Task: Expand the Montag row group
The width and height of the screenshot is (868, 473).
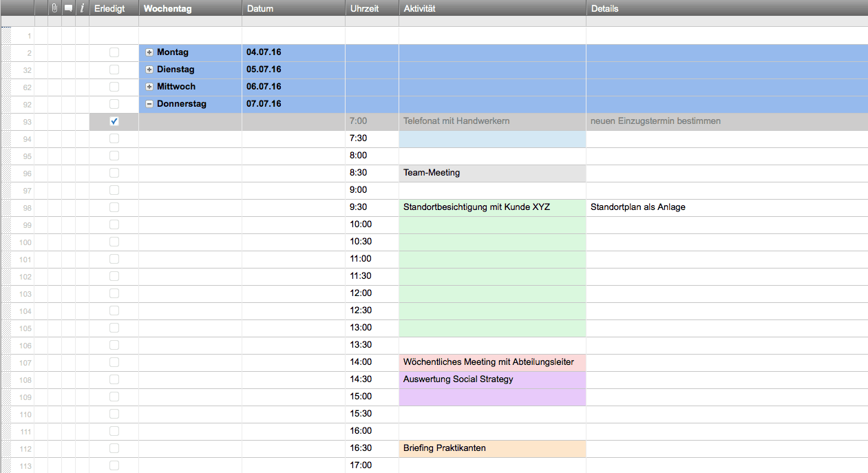Action: (x=149, y=52)
